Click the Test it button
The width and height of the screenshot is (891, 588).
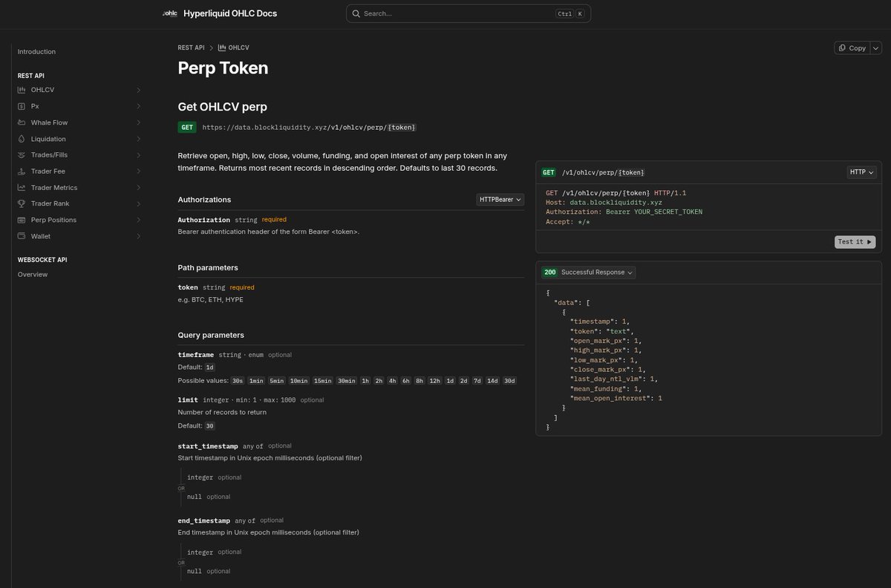tap(855, 242)
